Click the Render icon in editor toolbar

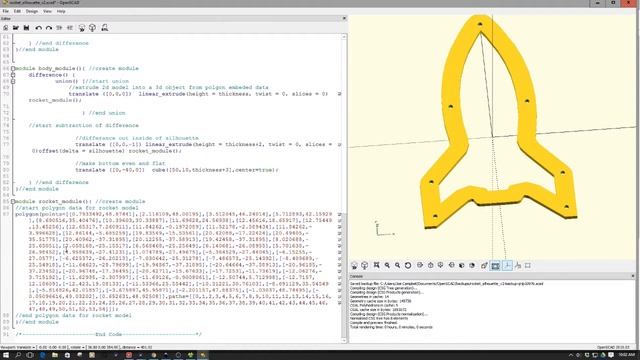click(93, 28)
